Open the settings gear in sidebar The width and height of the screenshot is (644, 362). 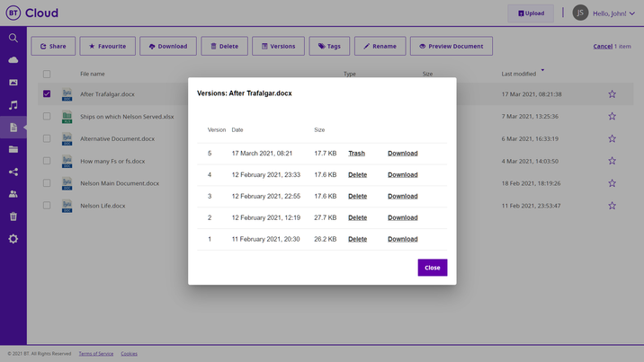tap(13, 239)
